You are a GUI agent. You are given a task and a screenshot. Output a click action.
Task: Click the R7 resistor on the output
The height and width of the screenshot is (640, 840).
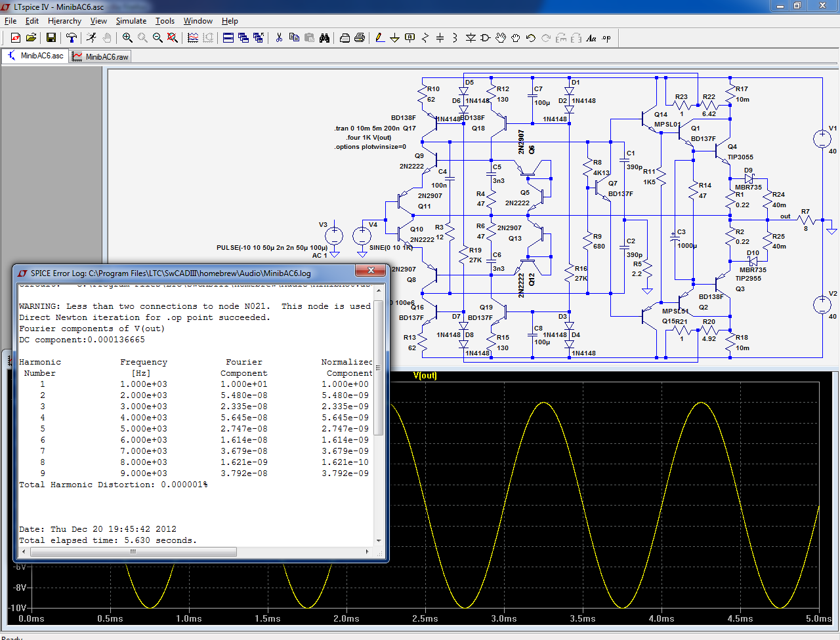[806, 220]
